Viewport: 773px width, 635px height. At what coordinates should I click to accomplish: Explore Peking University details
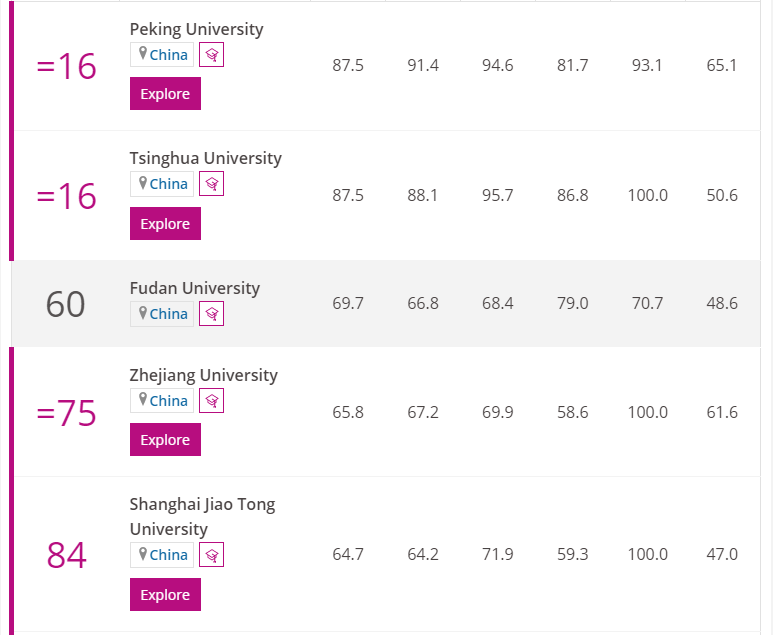click(x=165, y=93)
